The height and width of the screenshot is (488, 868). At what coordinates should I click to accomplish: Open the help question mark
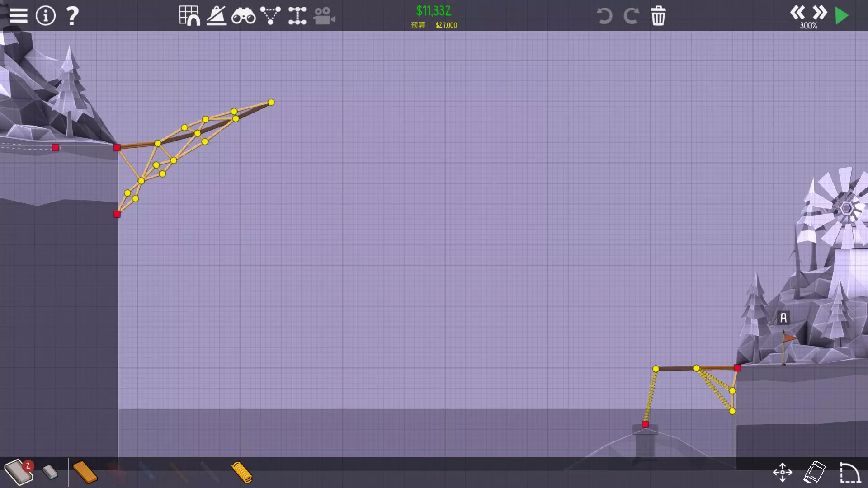click(x=72, y=16)
